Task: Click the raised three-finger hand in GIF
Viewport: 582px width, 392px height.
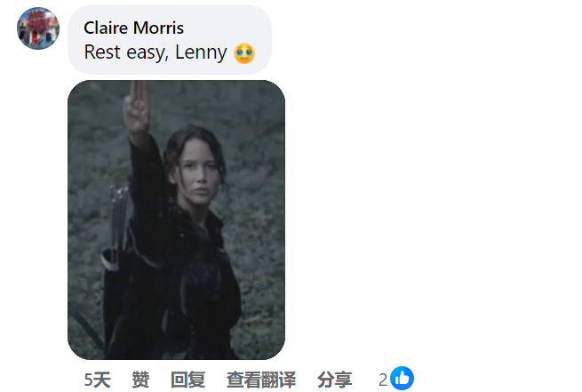Action: (x=137, y=107)
